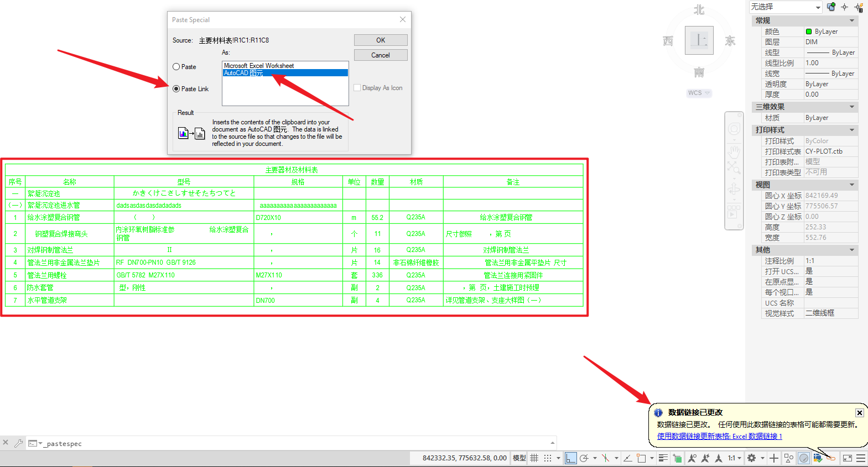The image size is (868, 467).
Task: Collapse the 其他 properties section
Action: tap(852, 250)
